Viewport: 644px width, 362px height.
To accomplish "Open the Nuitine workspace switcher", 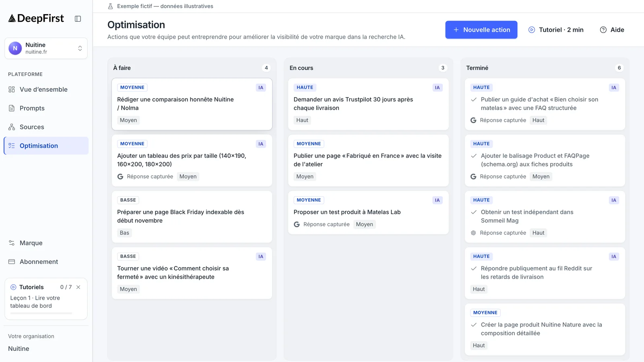I will tap(46, 48).
